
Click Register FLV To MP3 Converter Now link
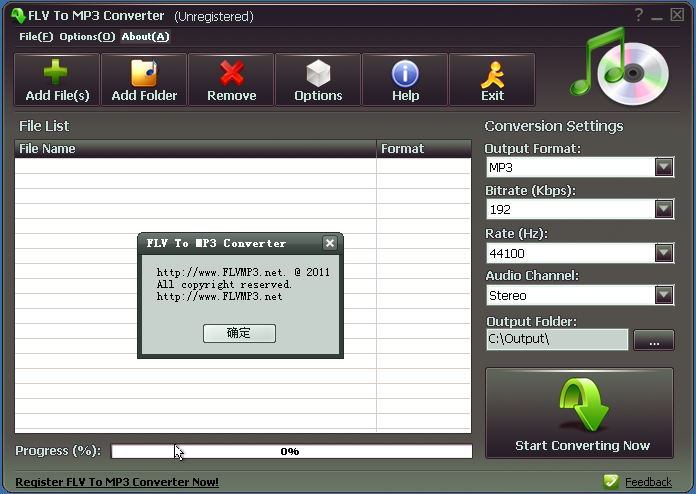click(x=117, y=482)
